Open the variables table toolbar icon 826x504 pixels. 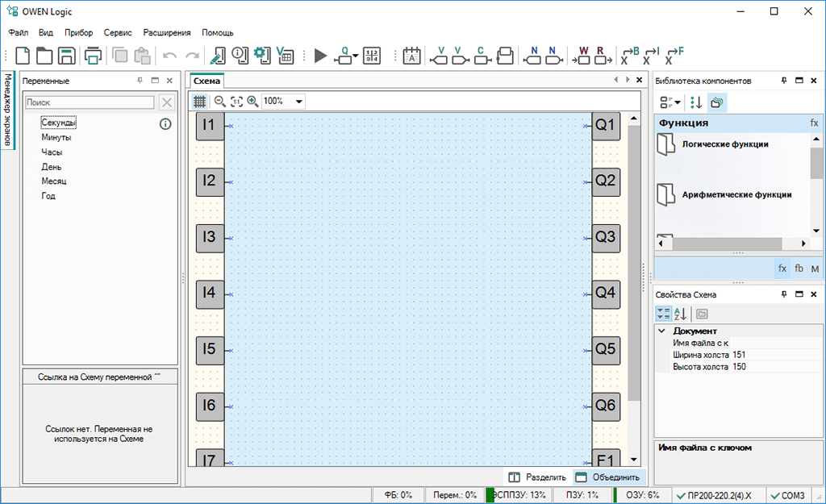[x=285, y=56]
